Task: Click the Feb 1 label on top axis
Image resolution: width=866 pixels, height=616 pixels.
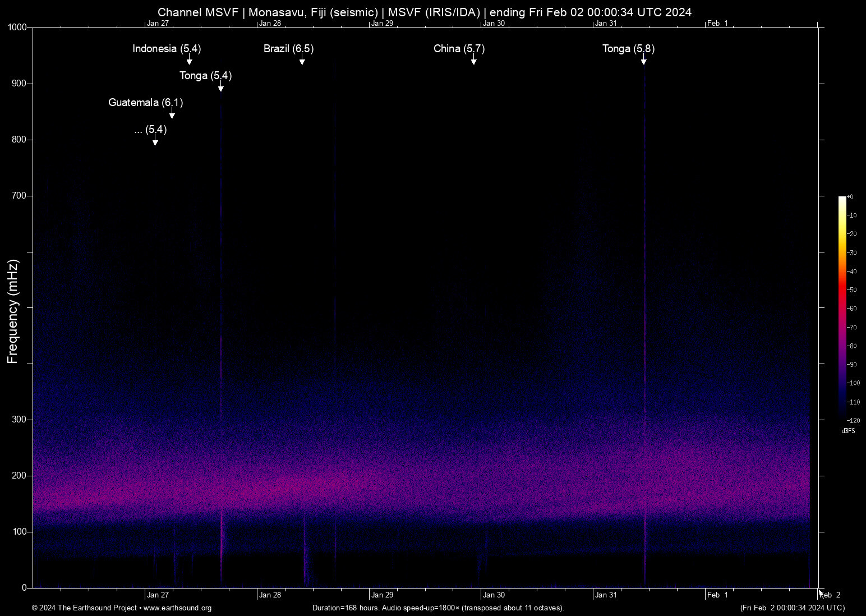Action: 717,24
